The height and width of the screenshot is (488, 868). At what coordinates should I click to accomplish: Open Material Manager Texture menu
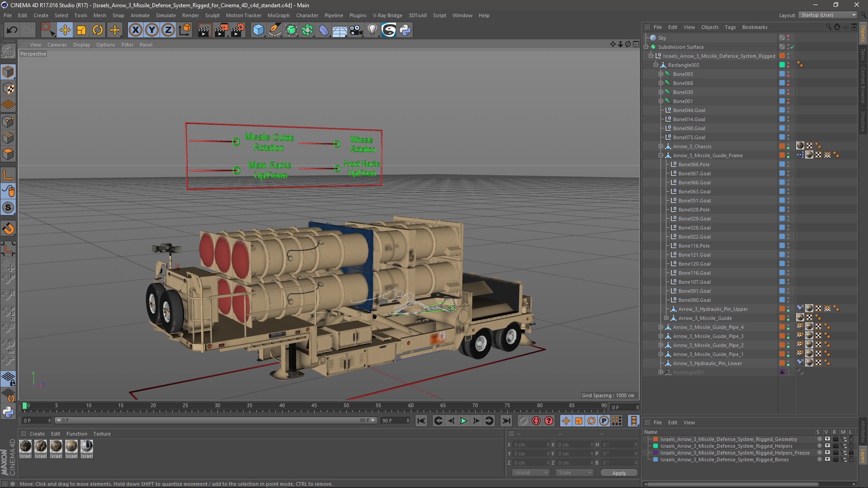coord(102,434)
